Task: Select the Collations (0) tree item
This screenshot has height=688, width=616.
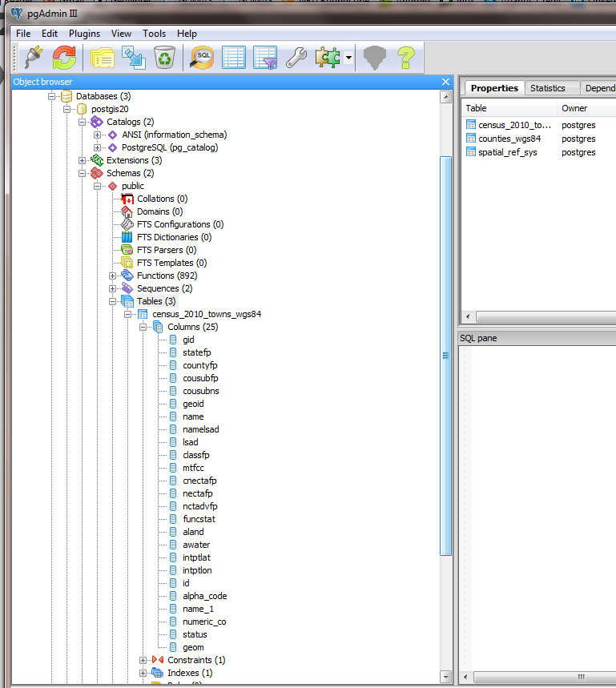Action: click(162, 199)
